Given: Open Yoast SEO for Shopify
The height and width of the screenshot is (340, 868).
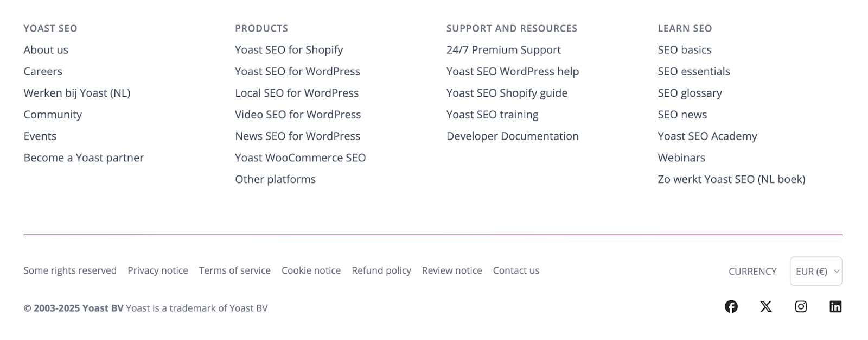Looking at the screenshot, I should click(x=289, y=49).
